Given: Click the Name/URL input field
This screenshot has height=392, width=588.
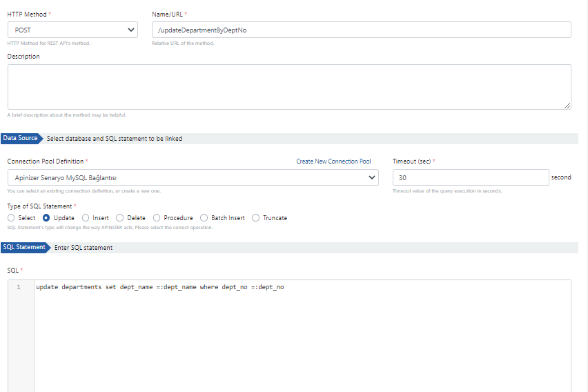Looking at the screenshot, I should click(361, 30).
